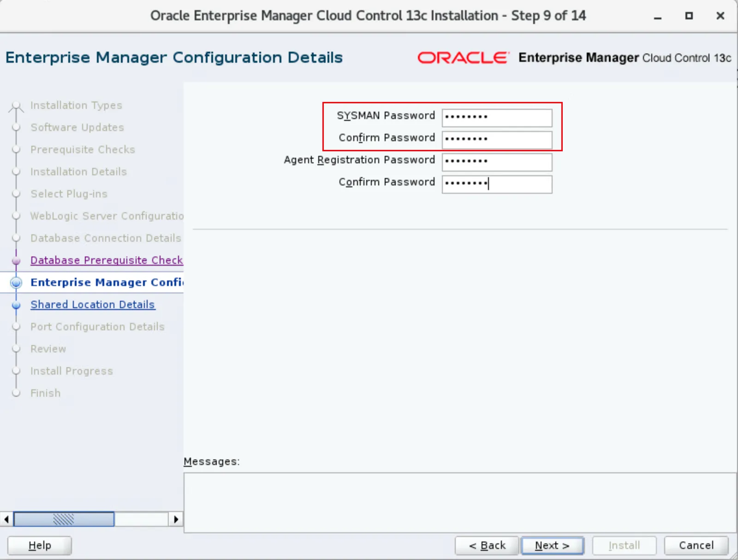Image resolution: width=738 pixels, height=560 pixels.
Task: Click the right scroll arrow of sidebar
Action: (176, 519)
